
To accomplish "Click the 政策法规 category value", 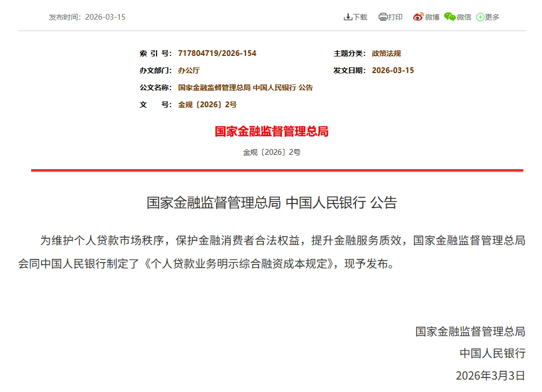I will (386, 53).
